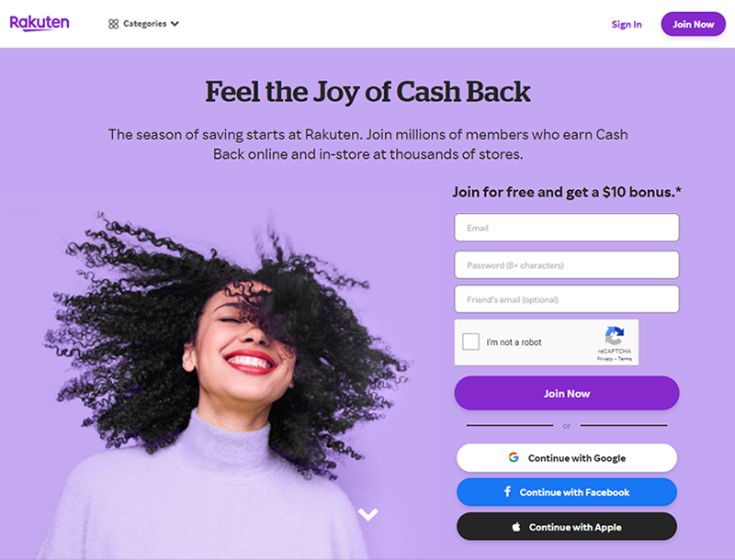735x560 pixels.
Task: Click the white down-arrow chevron
Action: [x=368, y=514]
